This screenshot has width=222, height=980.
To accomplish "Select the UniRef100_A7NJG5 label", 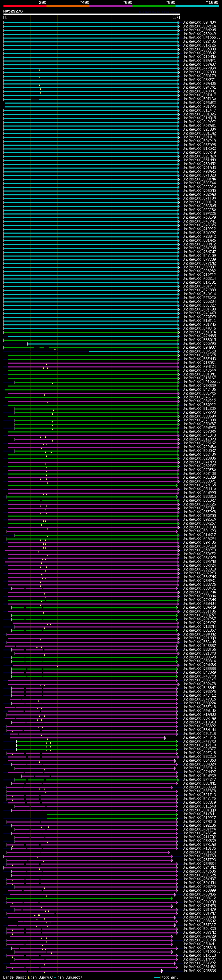I will (x=199, y=485).
